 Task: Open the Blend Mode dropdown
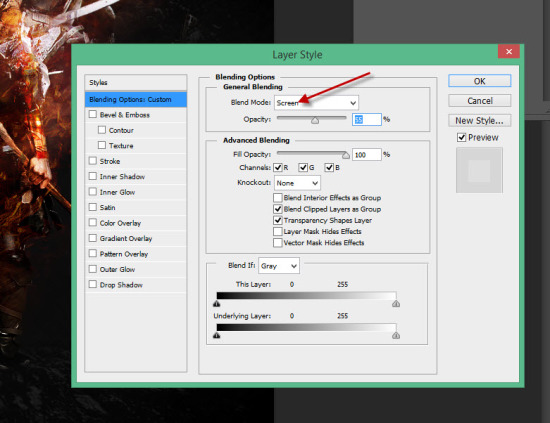[316, 103]
